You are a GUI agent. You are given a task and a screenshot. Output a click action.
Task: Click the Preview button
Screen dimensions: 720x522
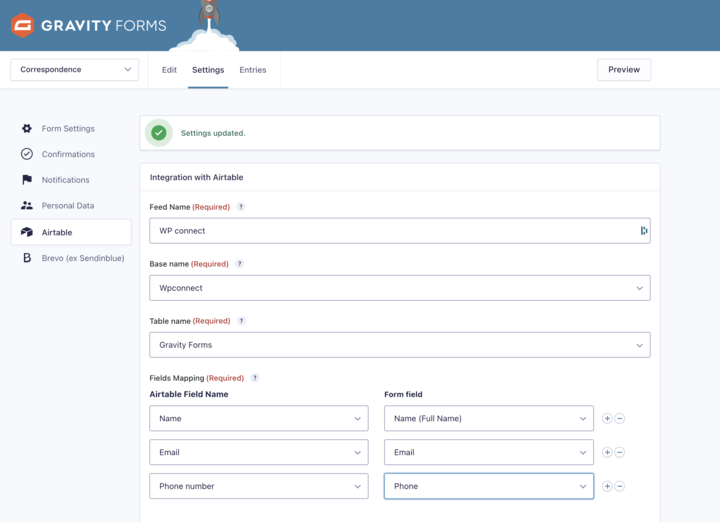[x=624, y=70]
